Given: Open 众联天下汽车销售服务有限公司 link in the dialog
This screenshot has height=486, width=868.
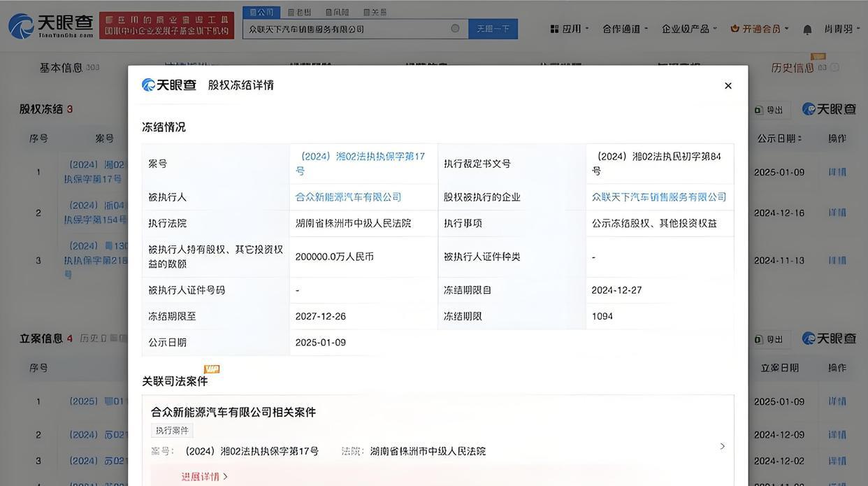Looking at the screenshot, I should 659,196.
